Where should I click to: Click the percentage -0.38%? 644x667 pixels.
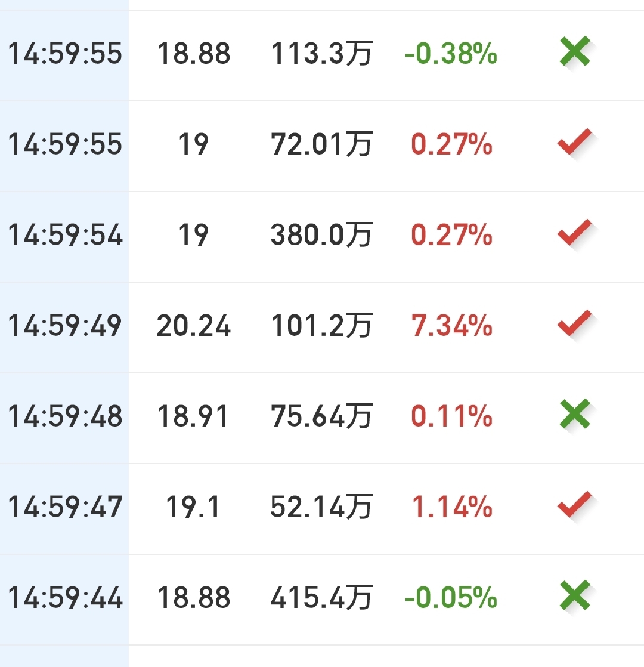point(451,54)
